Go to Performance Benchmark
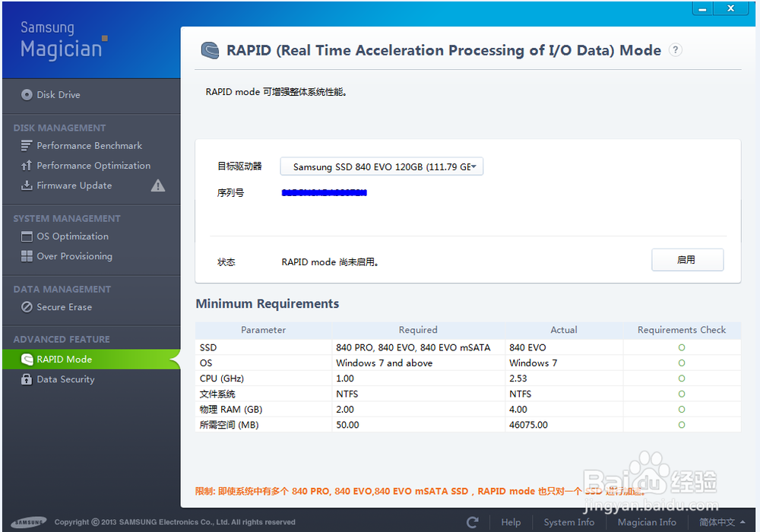Image resolution: width=760 pixels, height=532 pixels. (x=91, y=146)
